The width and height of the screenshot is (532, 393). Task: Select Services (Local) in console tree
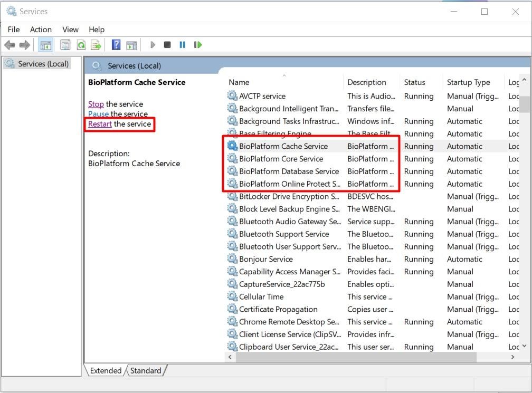coord(37,64)
